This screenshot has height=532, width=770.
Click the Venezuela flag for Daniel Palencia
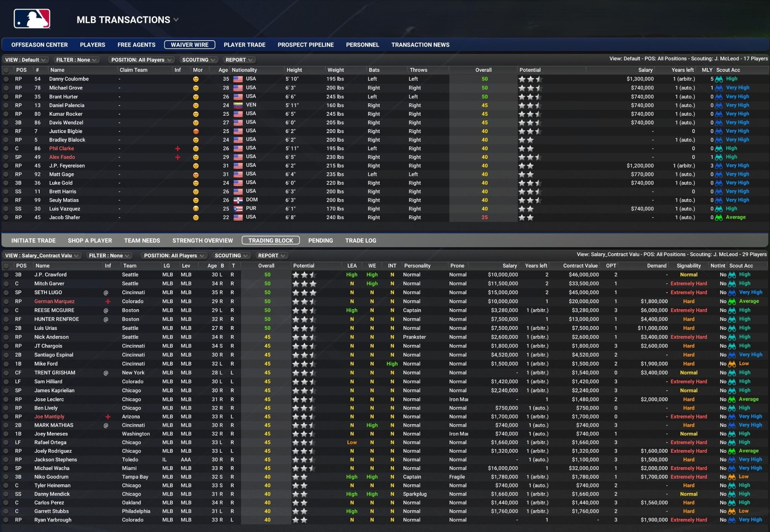(x=238, y=105)
